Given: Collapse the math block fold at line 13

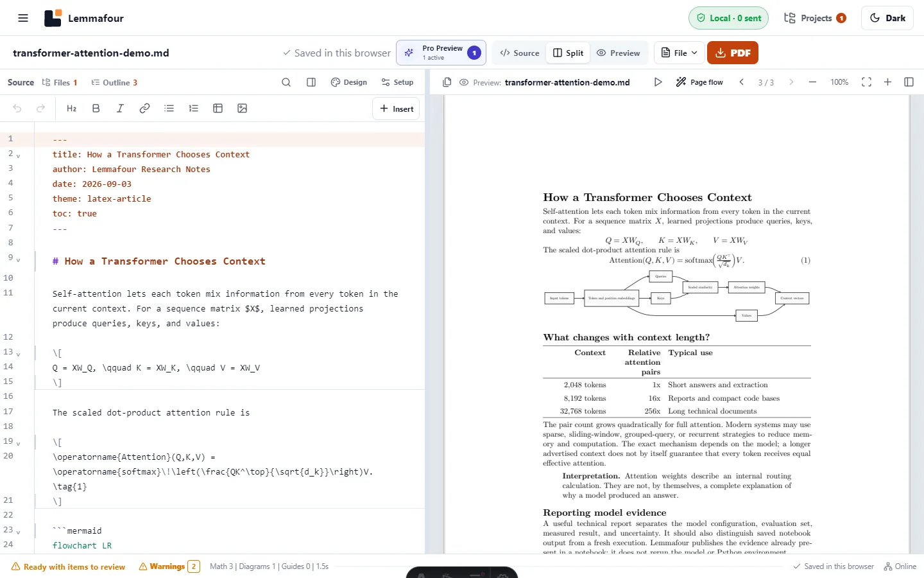Looking at the screenshot, I should click(19, 354).
